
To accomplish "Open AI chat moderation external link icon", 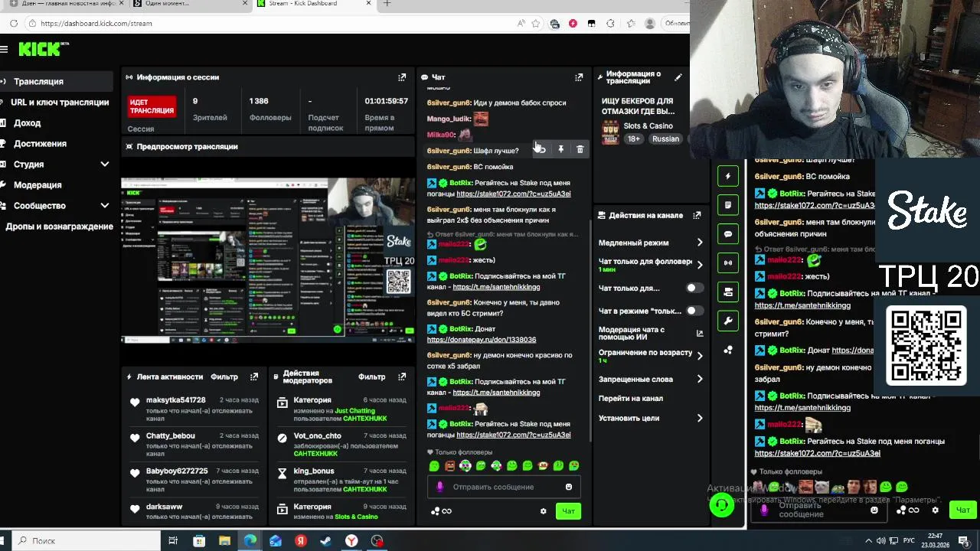I will pyautogui.click(x=700, y=333).
